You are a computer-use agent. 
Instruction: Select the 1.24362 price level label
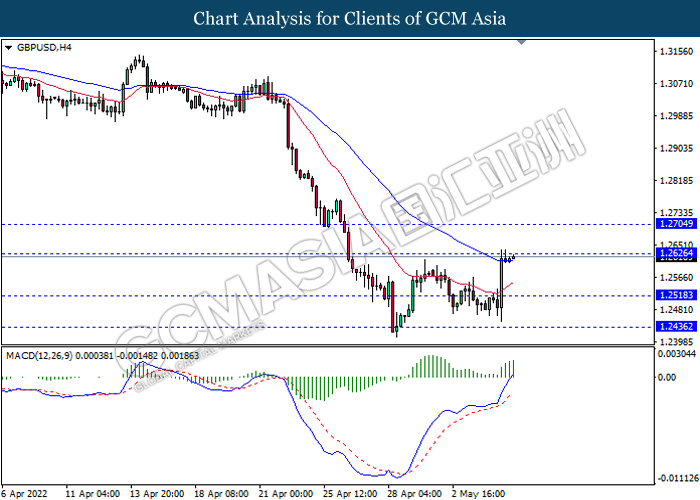(x=676, y=327)
